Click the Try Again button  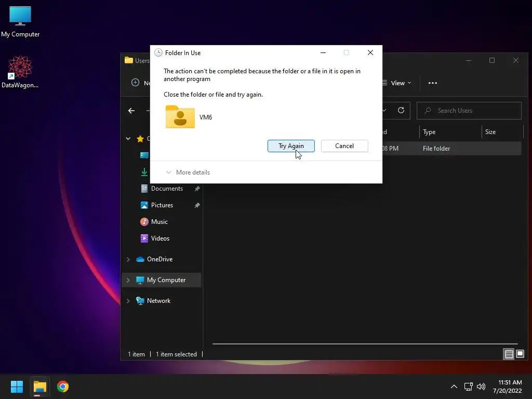pos(291,146)
